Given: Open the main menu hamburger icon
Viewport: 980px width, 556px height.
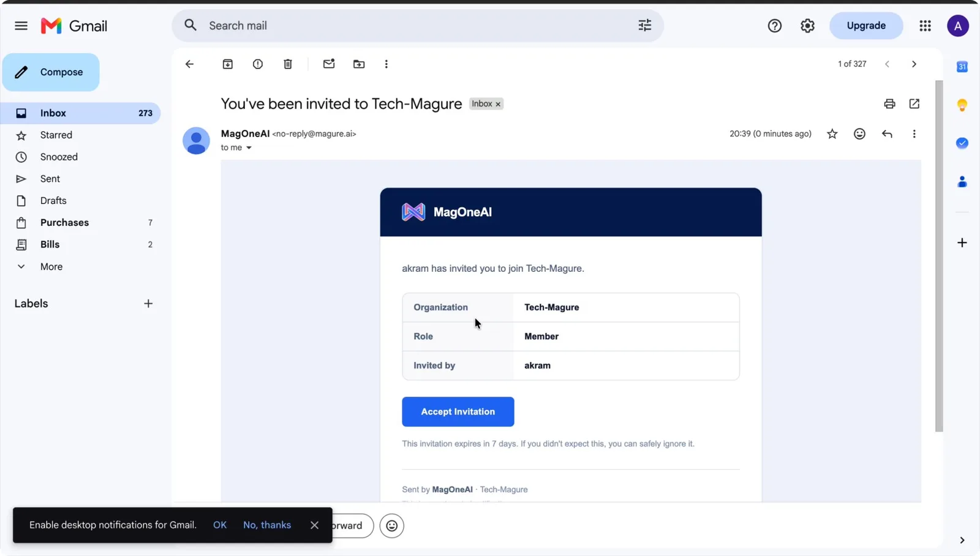Looking at the screenshot, I should click(x=21, y=26).
